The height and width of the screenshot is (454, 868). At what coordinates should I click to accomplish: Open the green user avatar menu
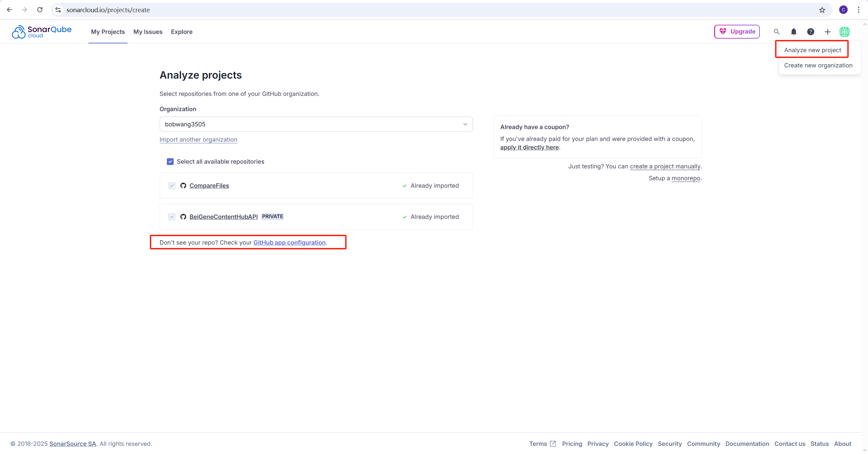844,32
